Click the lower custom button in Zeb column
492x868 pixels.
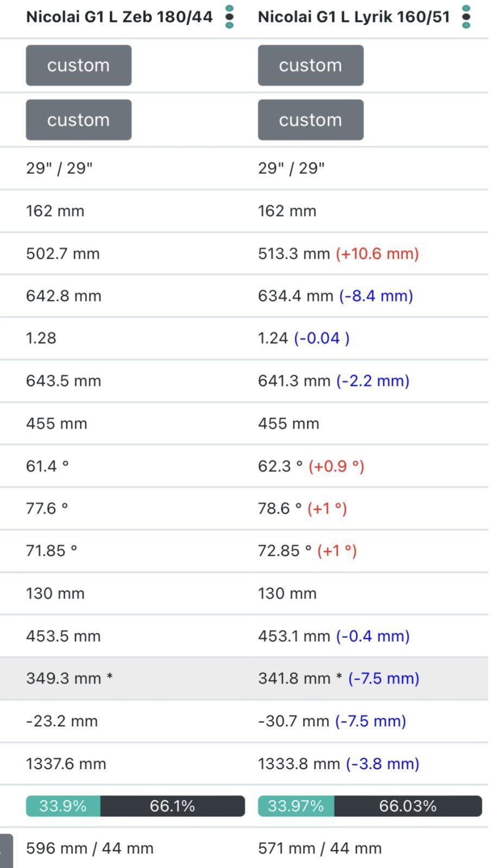pos(79,120)
